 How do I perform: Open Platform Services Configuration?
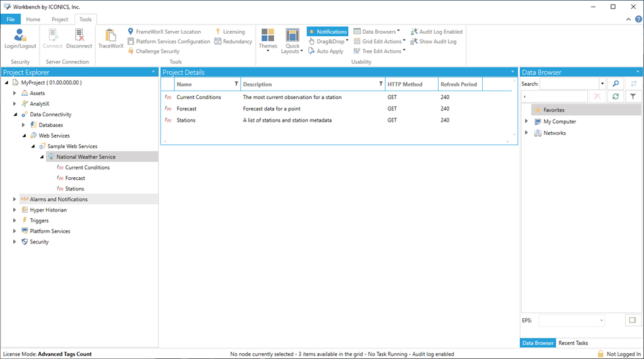tap(168, 42)
